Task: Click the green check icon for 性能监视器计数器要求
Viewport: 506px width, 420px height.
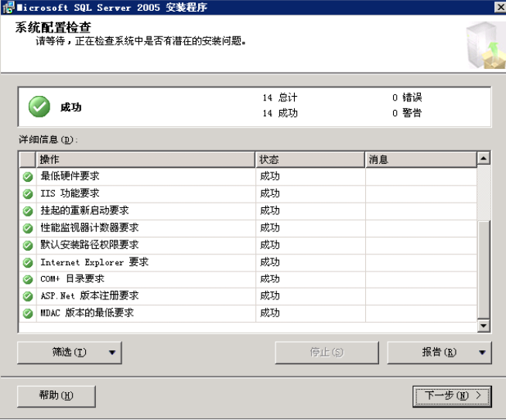Action: tap(28, 228)
